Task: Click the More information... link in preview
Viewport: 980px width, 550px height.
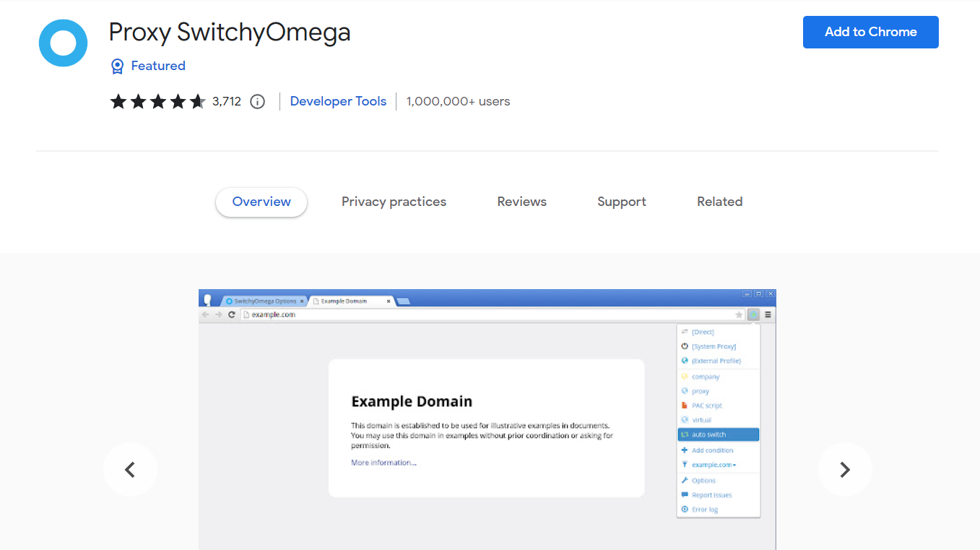Action: [383, 463]
